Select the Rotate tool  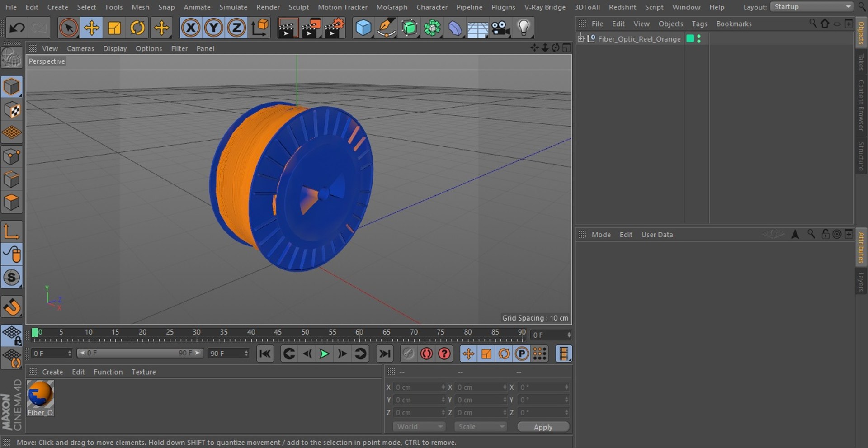click(x=137, y=28)
